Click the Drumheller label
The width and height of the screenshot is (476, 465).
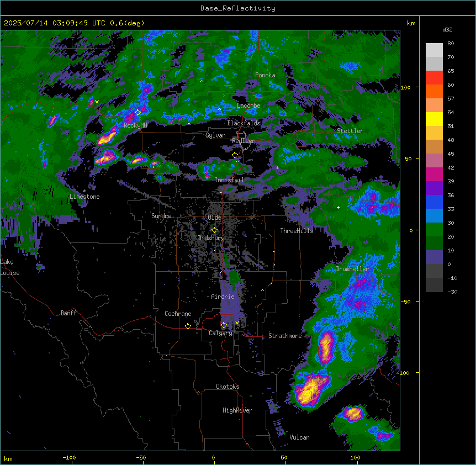(352, 269)
